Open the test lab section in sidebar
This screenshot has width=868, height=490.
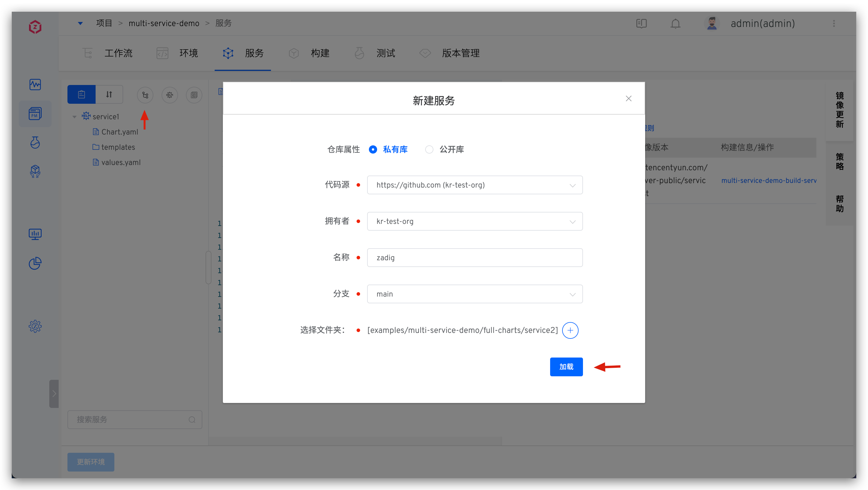click(x=35, y=142)
